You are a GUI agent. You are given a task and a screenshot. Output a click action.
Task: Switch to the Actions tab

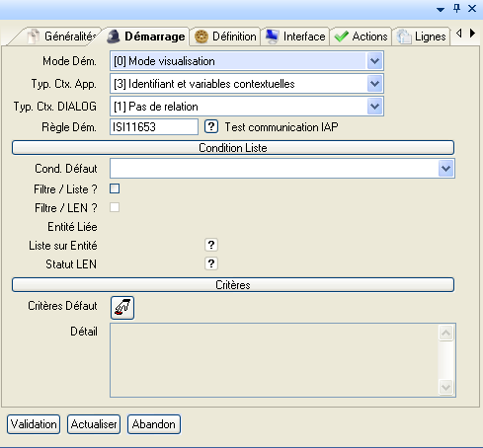361,37
